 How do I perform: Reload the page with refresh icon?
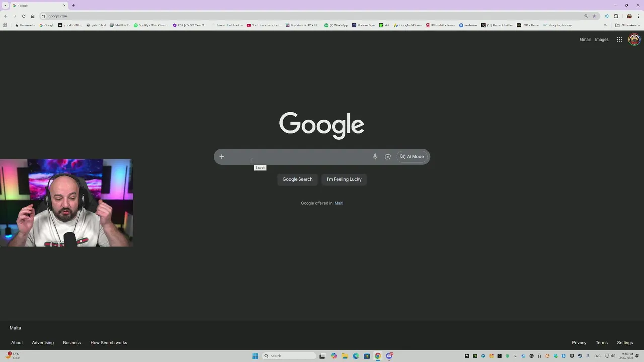pos(24,16)
